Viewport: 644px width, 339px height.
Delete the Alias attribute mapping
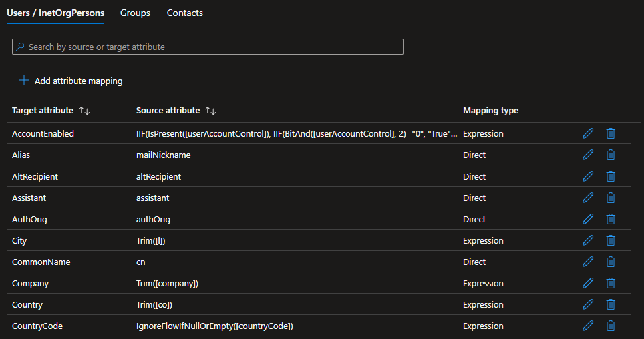click(x=611, y=155)
